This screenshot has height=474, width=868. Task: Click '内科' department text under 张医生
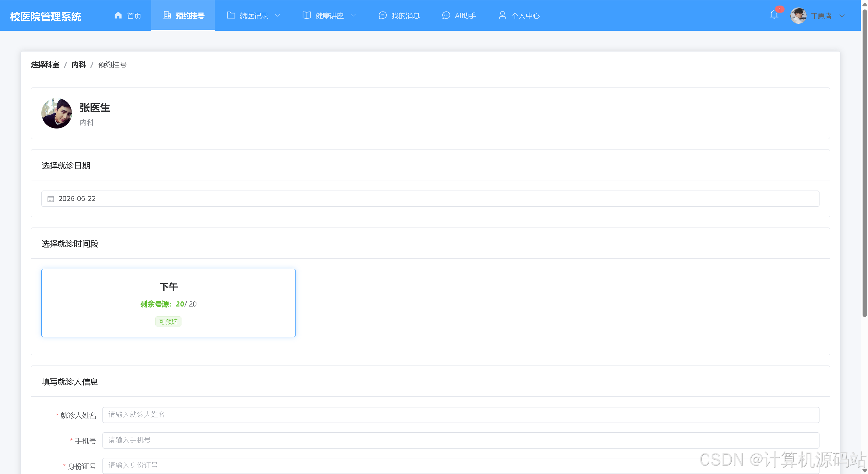pos(87,123)
